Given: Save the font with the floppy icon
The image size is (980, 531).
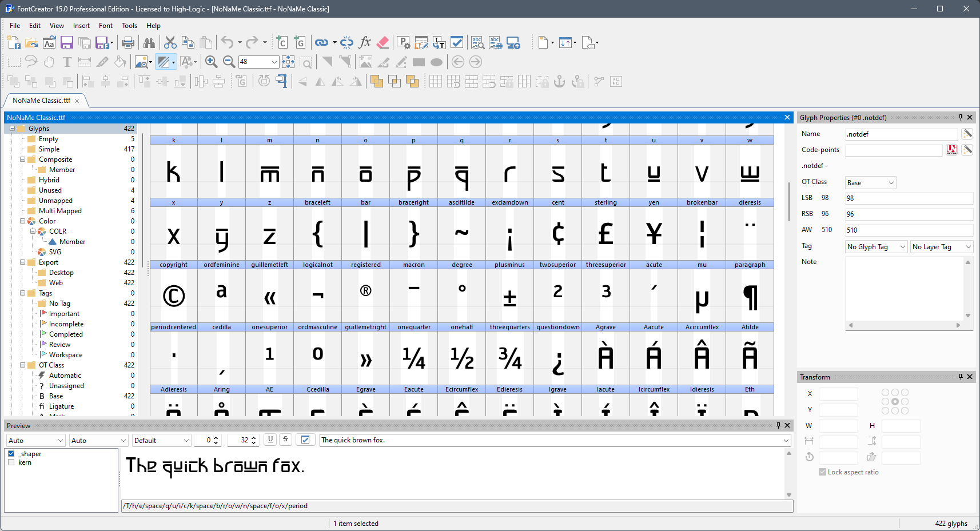Looking at the screenshot, I should [67, 42].
